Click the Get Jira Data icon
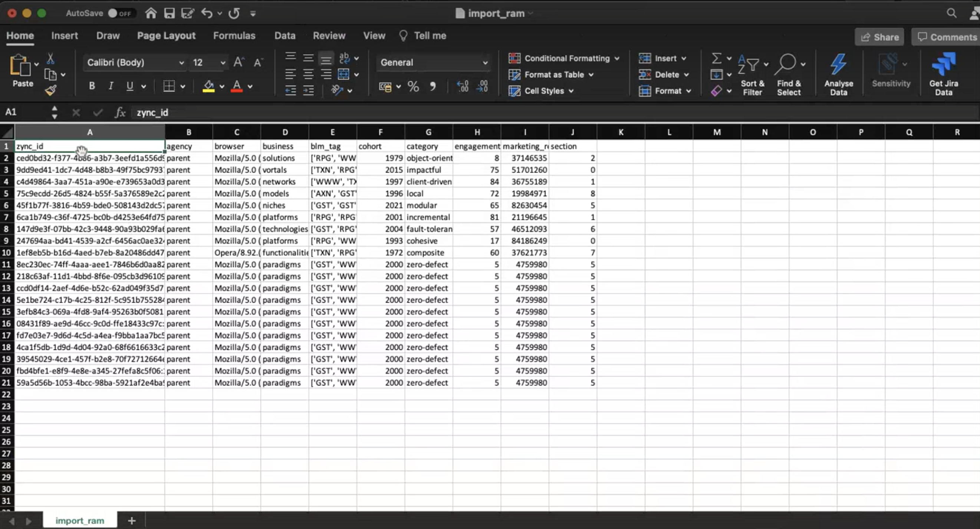The height and width of the screenshot is (529, 980). tap(943, 64)
